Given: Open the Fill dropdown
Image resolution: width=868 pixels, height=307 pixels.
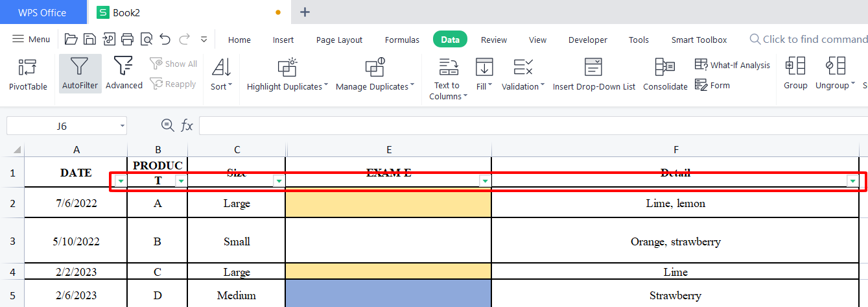Looking at the screenshot, I should pyautogui.click(x=484, y=74).
